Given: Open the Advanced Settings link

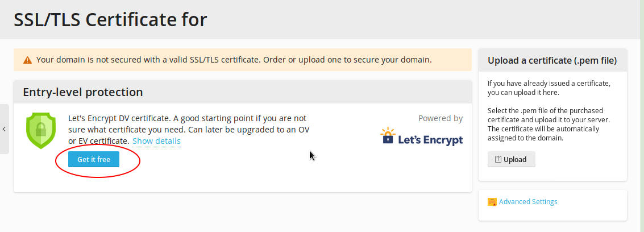Looking at the screenshot, I should click(528, 202).
